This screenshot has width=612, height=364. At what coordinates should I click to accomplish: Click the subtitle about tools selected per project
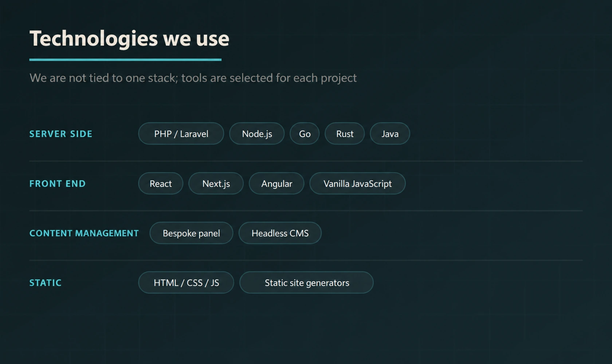point(193,78)
